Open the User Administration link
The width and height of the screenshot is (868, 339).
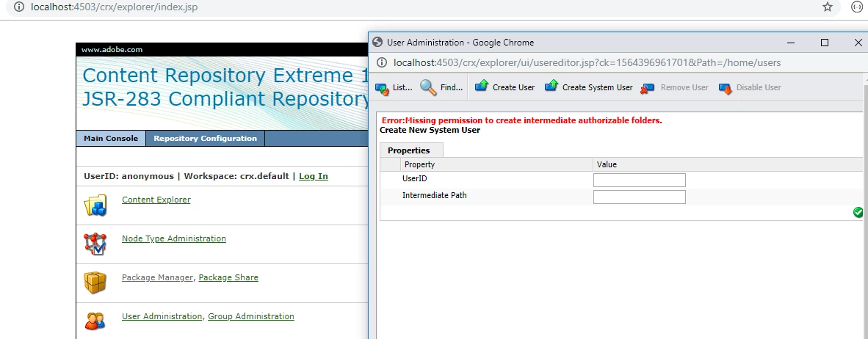point(162,316)
